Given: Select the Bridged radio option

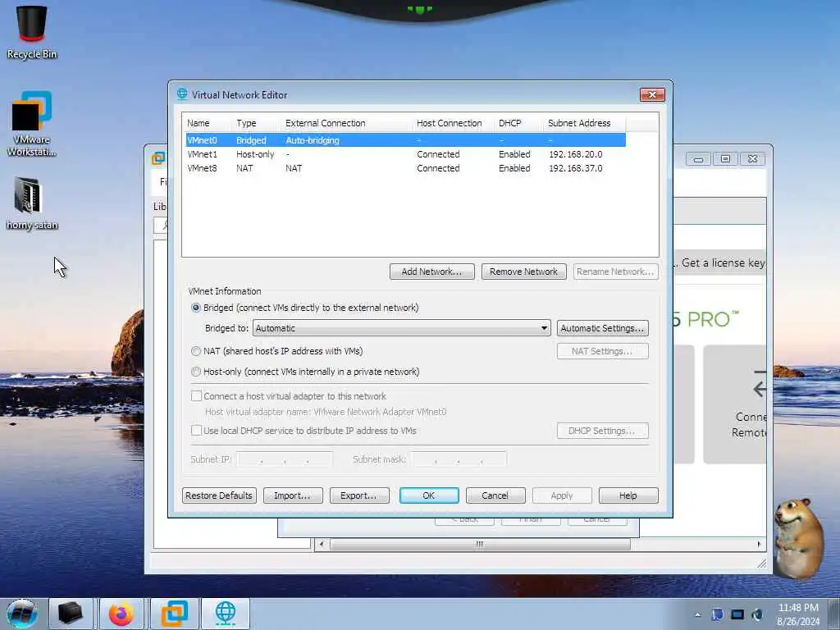Looking at the screenshot, I should tap(195, 308).
